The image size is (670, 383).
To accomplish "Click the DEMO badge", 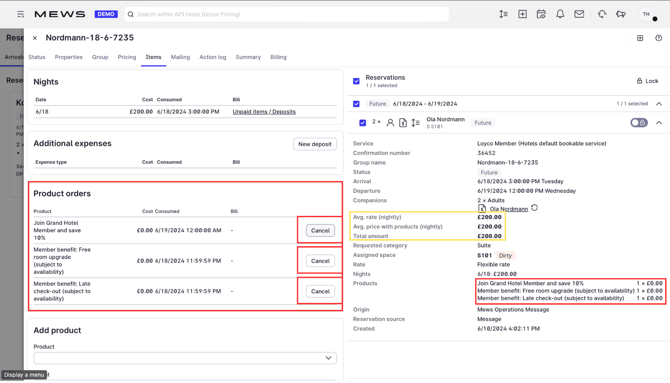I will pos(106,14).
